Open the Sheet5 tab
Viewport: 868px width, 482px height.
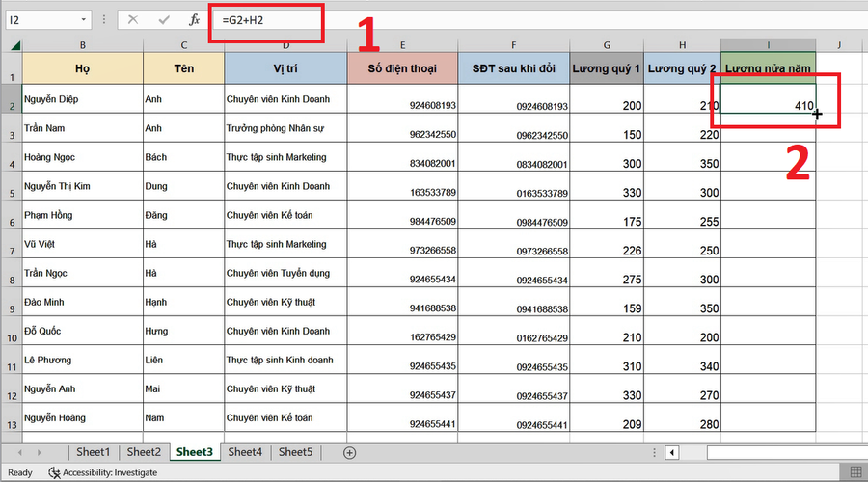coord(295,452)
